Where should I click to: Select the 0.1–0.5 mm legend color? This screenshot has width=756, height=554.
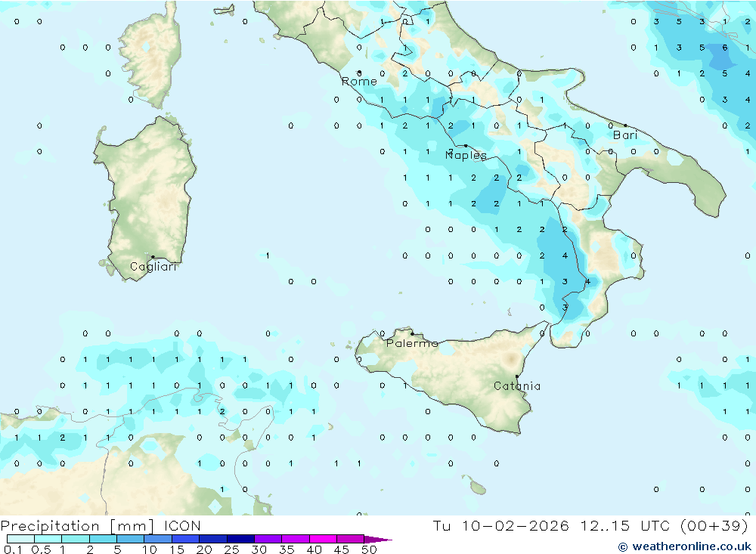pos(20,539)
